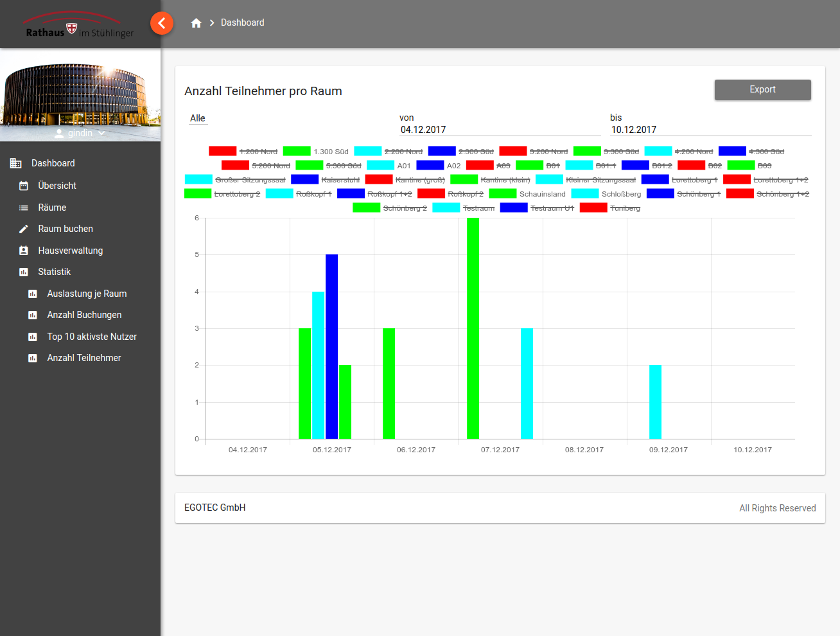Click the von date field 04.12.2017
The image size is (840, 636).
(x=500, y=130)
